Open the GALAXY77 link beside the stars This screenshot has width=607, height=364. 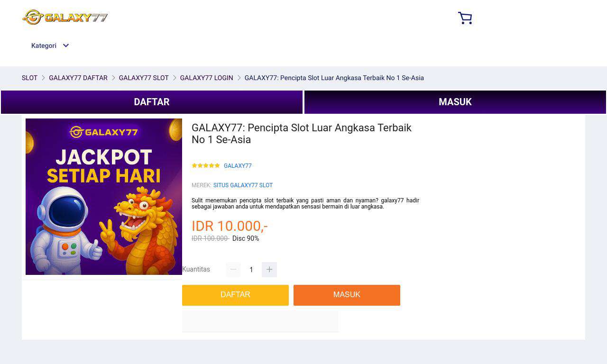click(238, 166)
